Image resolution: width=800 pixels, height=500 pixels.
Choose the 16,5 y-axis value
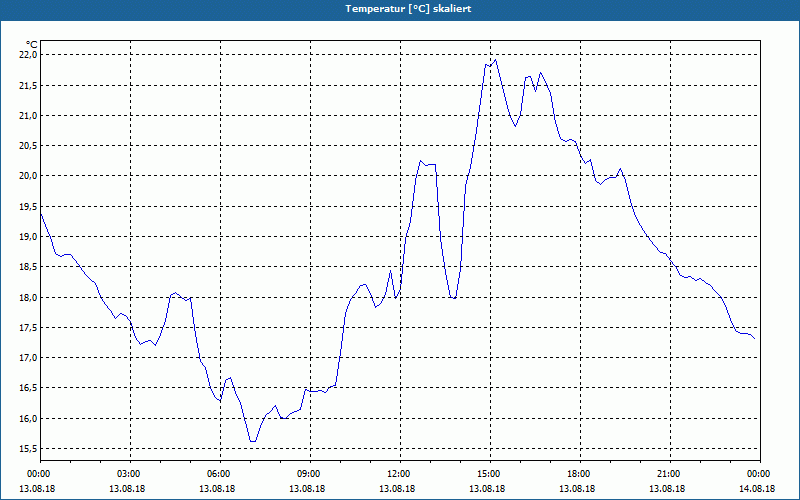coord(30,388)
